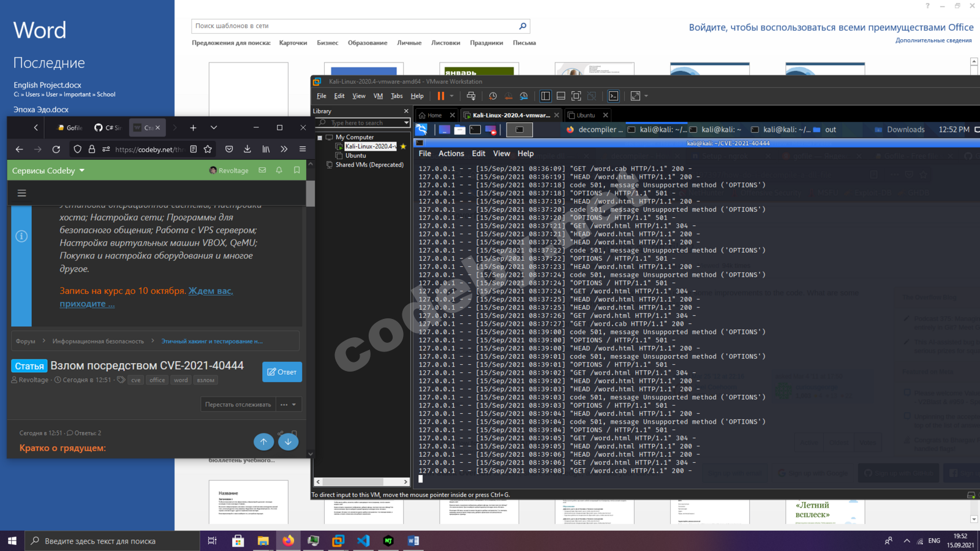Image resolution: width=980 pixels, height=551 pixels.
Task: Click the Codeby notifications bell icon
Action: tap(279, 170)
